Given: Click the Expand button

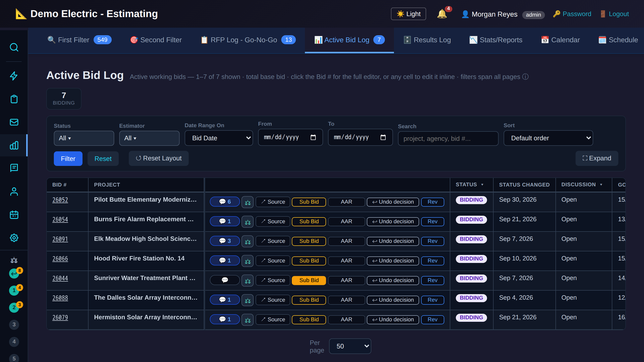Looking at the screenshot, I should tap(597, 158).
